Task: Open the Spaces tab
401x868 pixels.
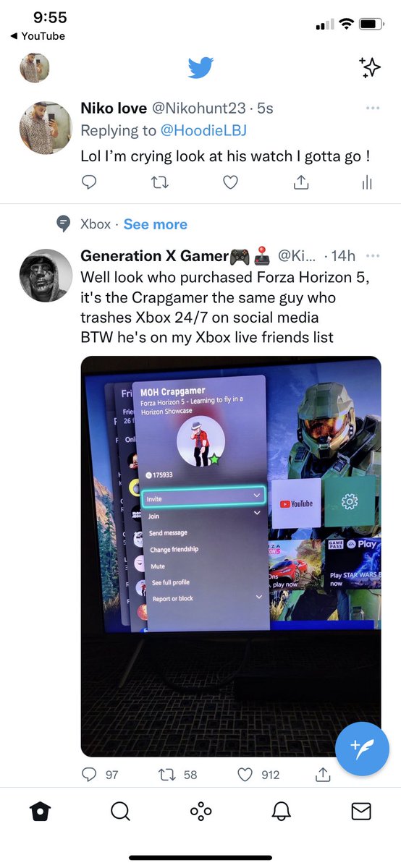Action: (x=200, y=812)
